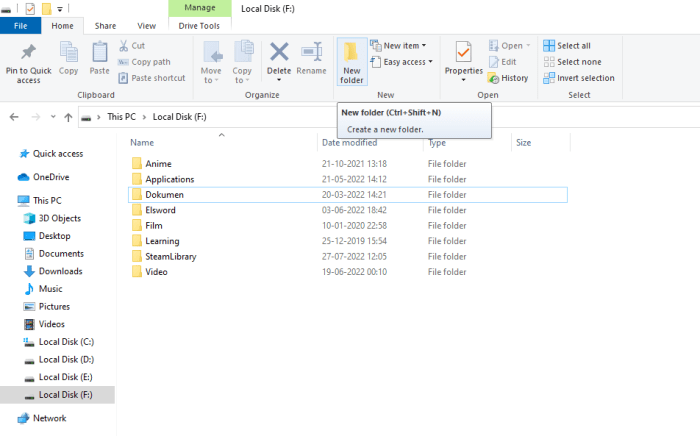Sort by Name column header

click(142, 143)
